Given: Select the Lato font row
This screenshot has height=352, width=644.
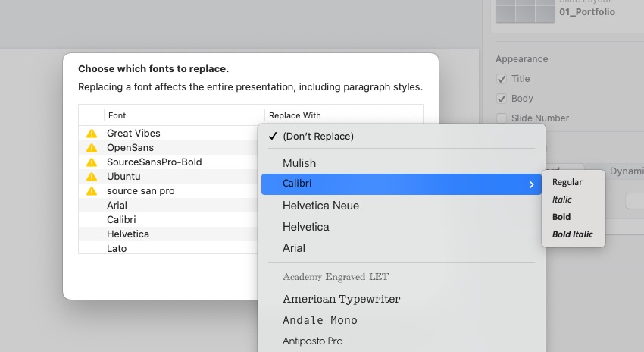Looking at the screenshot, I should [x=168, y=247].
